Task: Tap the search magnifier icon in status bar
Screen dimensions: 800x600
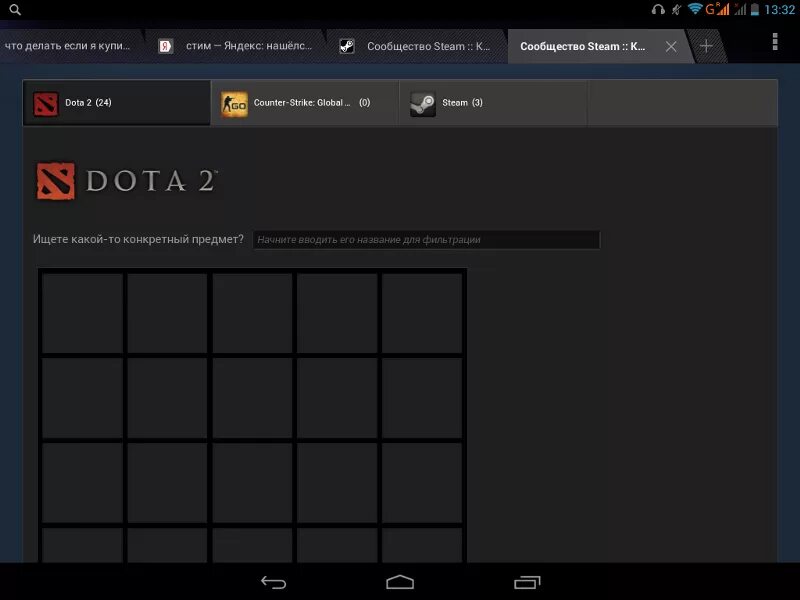Action: click(x=15, y=9)
